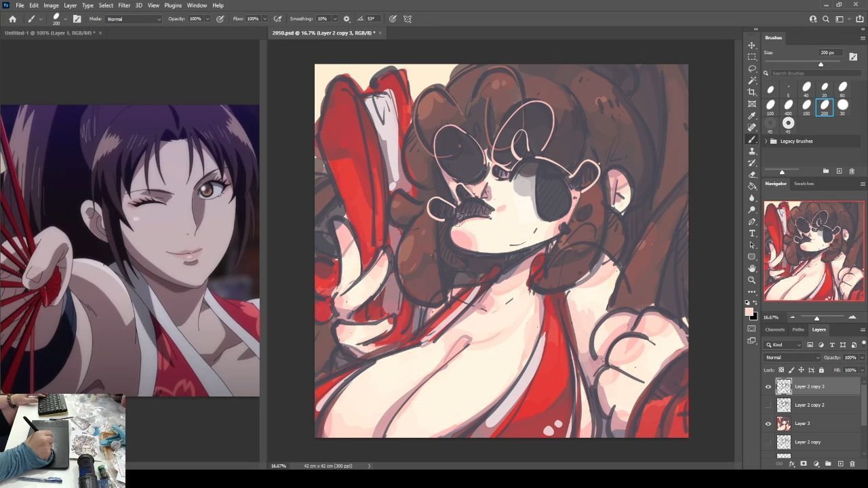Open the Filter menu
The width and height of the screenshot is (868, 488).
coord(124,5)
